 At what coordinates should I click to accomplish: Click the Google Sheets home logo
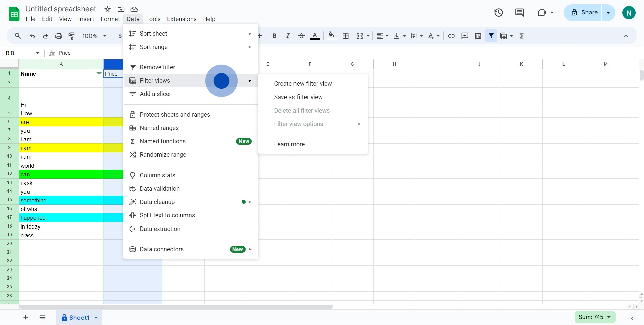coord(14,14)
